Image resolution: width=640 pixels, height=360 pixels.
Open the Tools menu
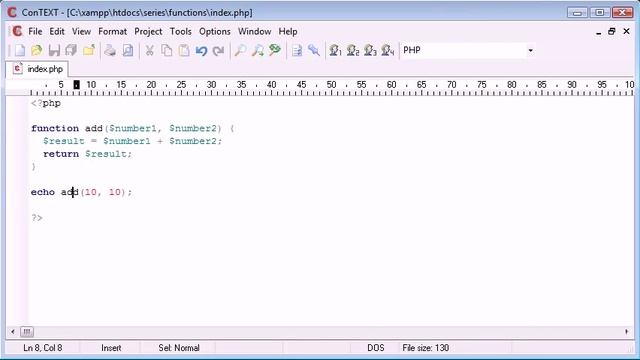[x=180, y=31]
